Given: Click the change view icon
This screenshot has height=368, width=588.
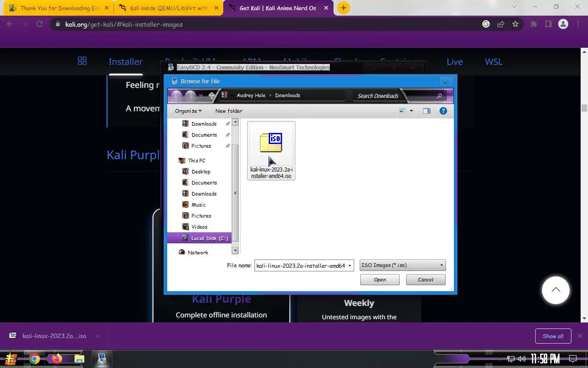Looking at the screenshot, I should 402,111.
